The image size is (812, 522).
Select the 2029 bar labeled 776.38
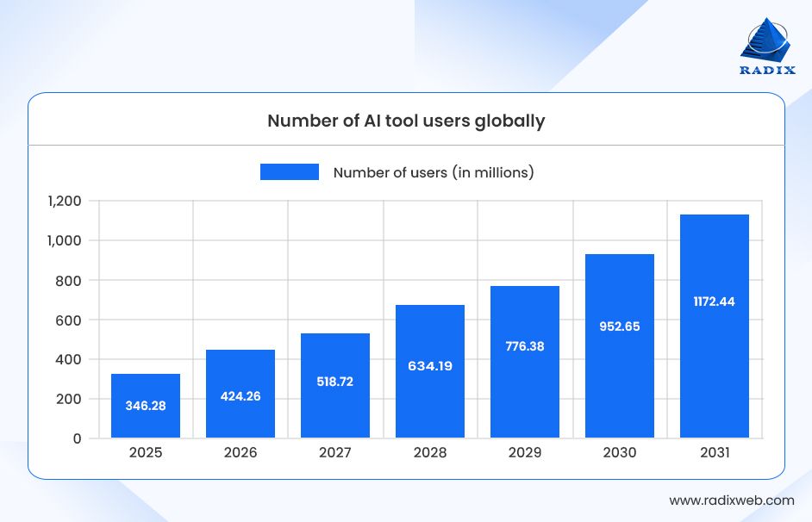526,362
